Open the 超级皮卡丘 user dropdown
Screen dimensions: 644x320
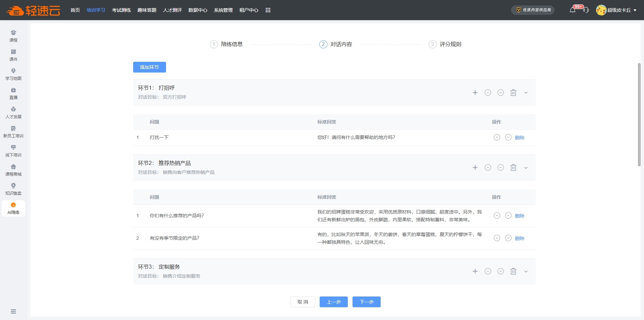click(x=616, y=10)
